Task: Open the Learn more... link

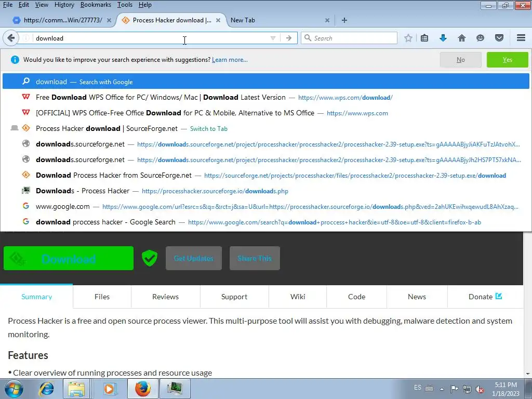Action: pyautogui.click(x=230, y=60)
